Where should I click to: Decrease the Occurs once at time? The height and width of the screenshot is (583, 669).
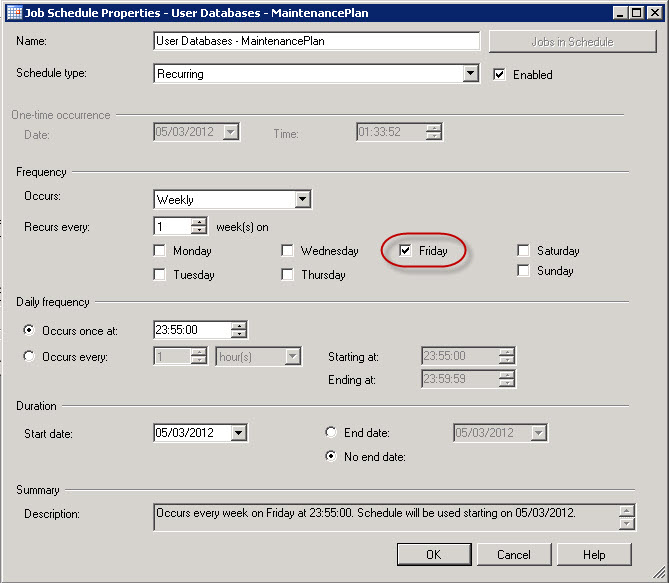pos(238,335)
